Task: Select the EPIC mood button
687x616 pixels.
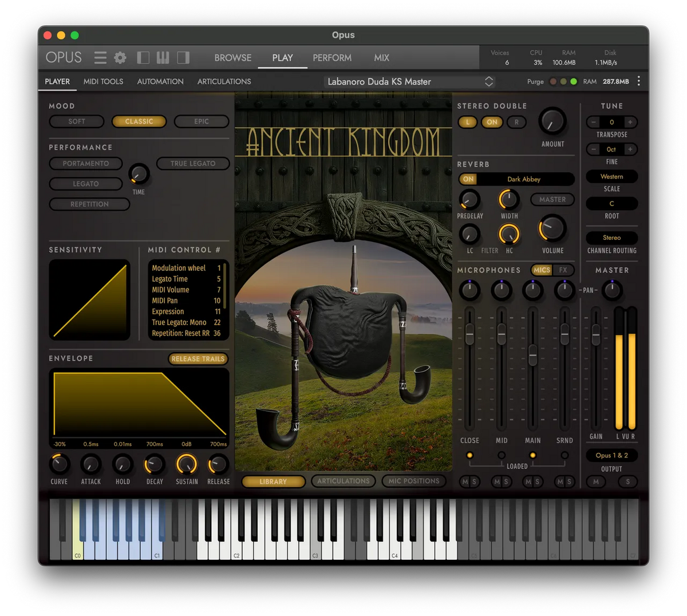Action: [202, 121]
